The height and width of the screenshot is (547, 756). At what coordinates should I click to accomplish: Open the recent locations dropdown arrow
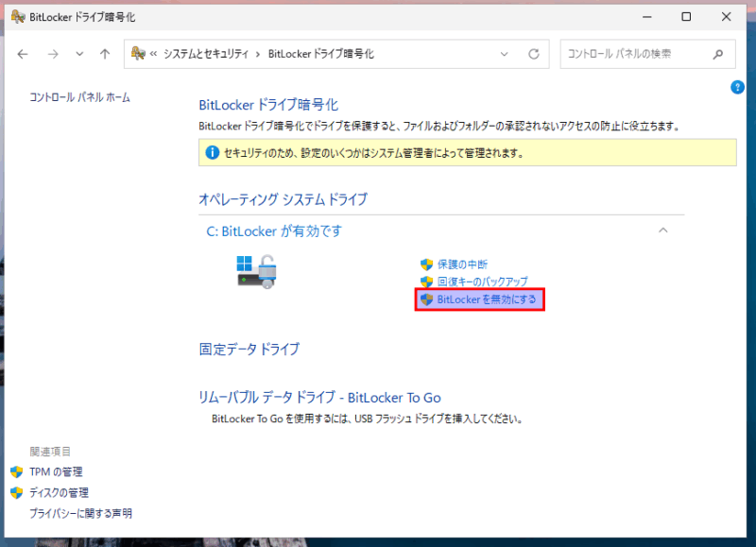point(79,54)
